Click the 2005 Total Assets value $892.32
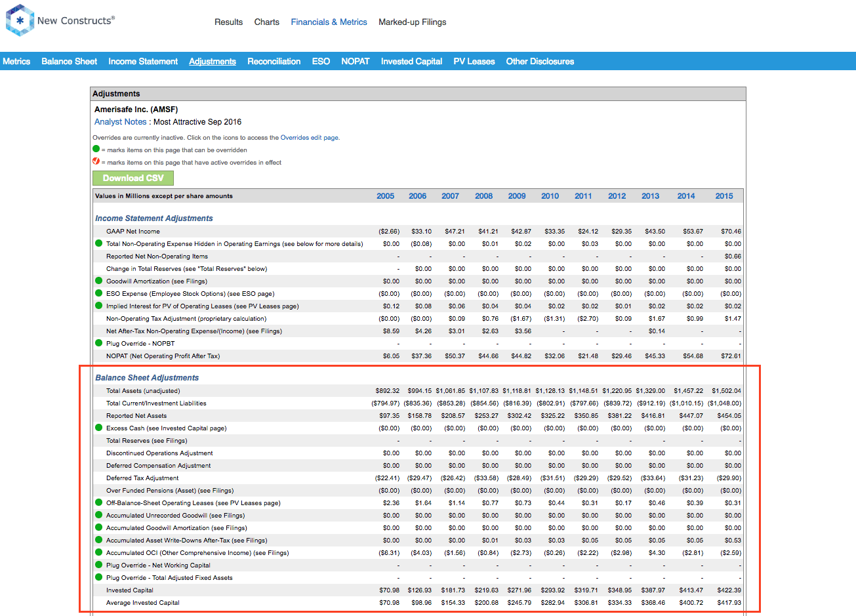This screenshot has height=616, width=856. pos(388,391)
